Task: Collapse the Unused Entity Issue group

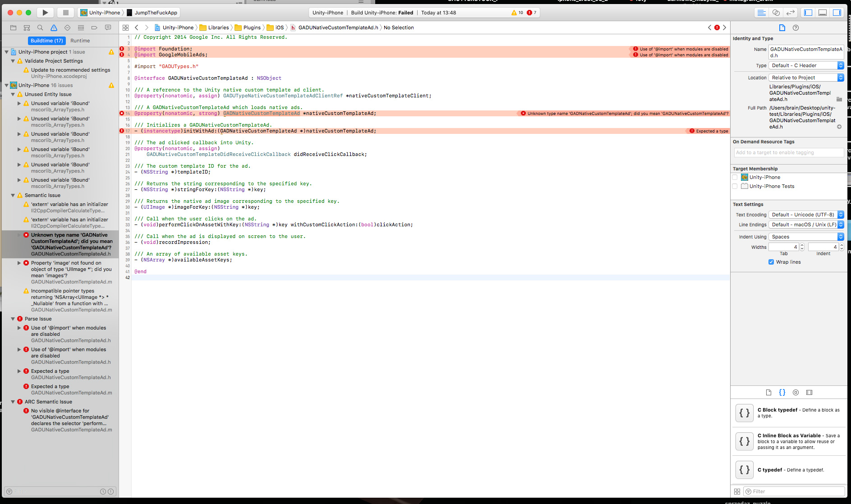Action: click(x=13, y=94)
